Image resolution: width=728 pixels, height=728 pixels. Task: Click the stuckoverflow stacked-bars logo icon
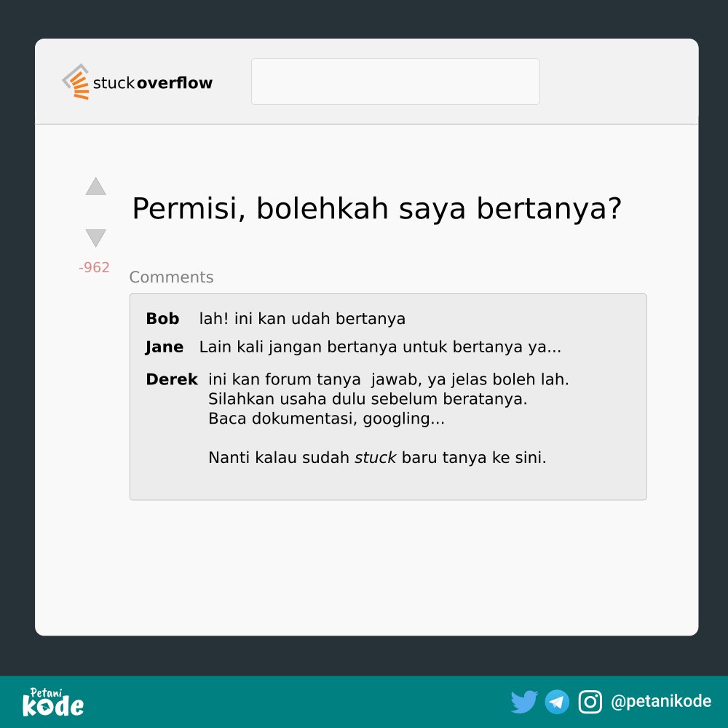tap(76, 82)
